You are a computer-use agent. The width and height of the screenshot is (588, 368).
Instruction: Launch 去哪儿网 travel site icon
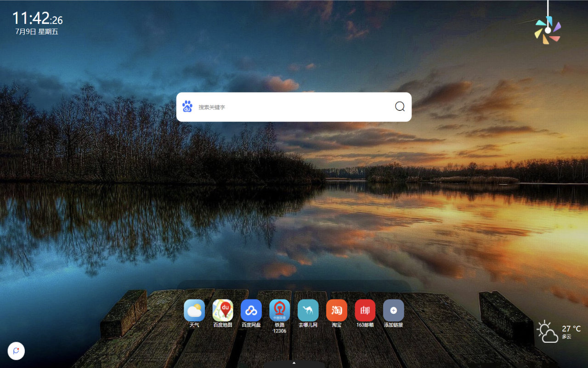pyautogui.click(x=308, y=311)
